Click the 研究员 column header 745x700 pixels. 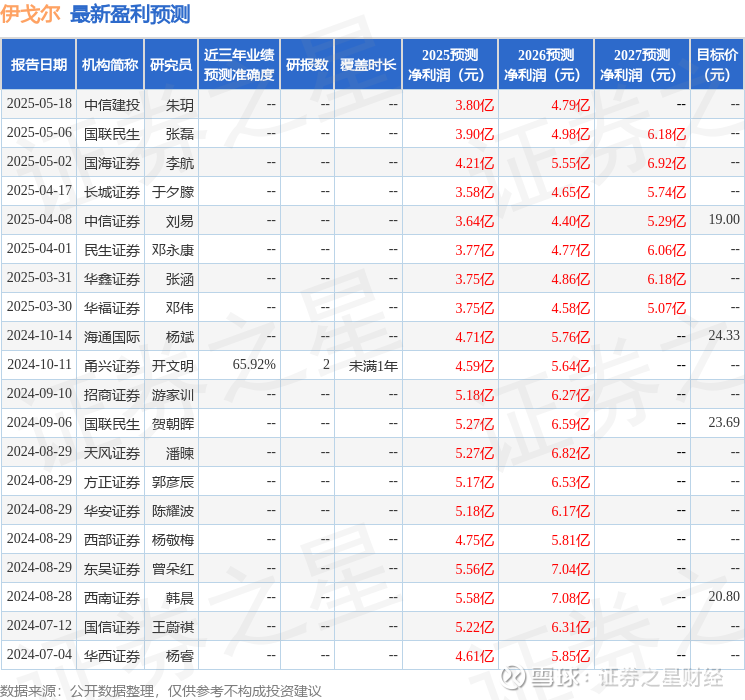[171, 65]
